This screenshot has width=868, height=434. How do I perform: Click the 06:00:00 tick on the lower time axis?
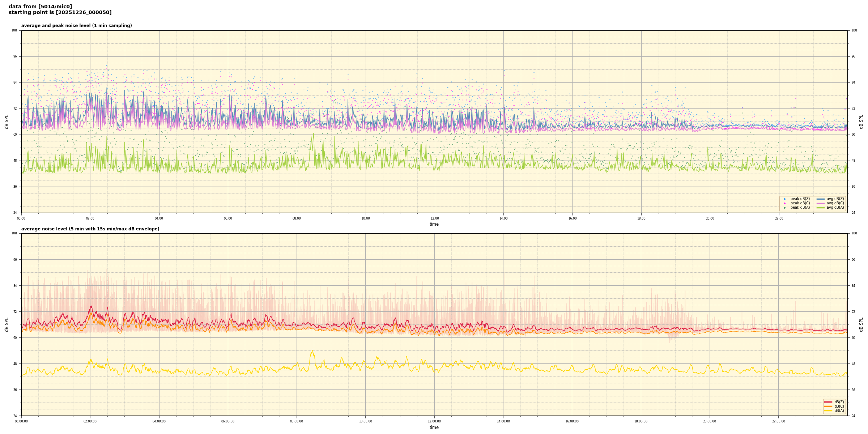click(228, 421)
